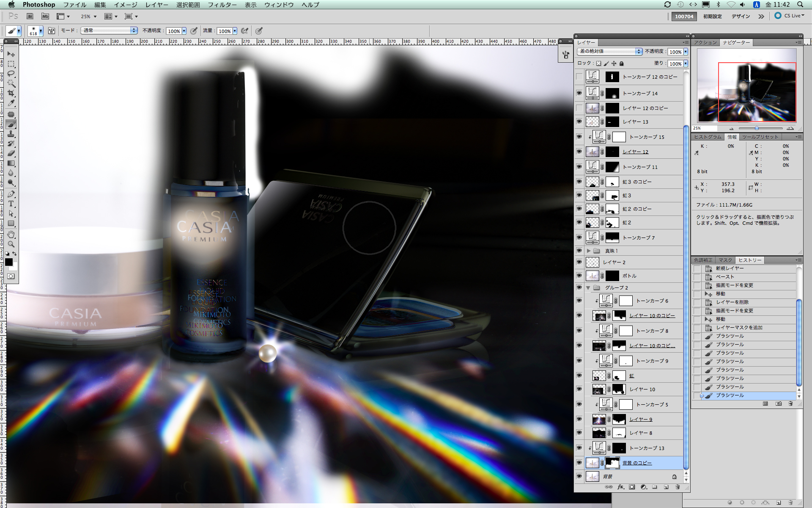
Task: Click the Mini Bridge (Mb) icon
Action: pyautogui.click(x=45, y=16)
